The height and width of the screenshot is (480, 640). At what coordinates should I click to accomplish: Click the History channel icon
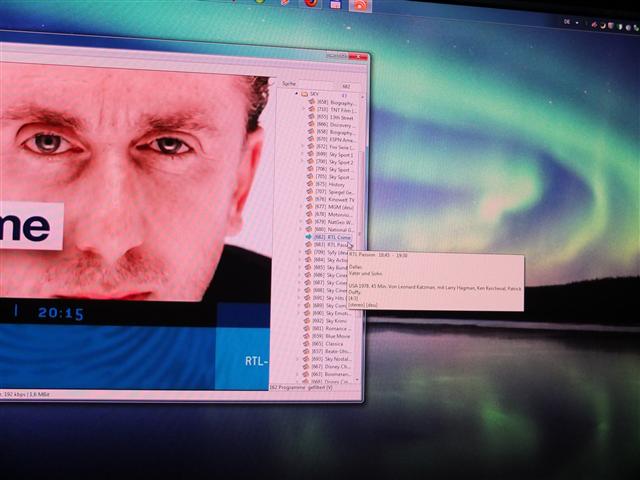coord(310,184)
